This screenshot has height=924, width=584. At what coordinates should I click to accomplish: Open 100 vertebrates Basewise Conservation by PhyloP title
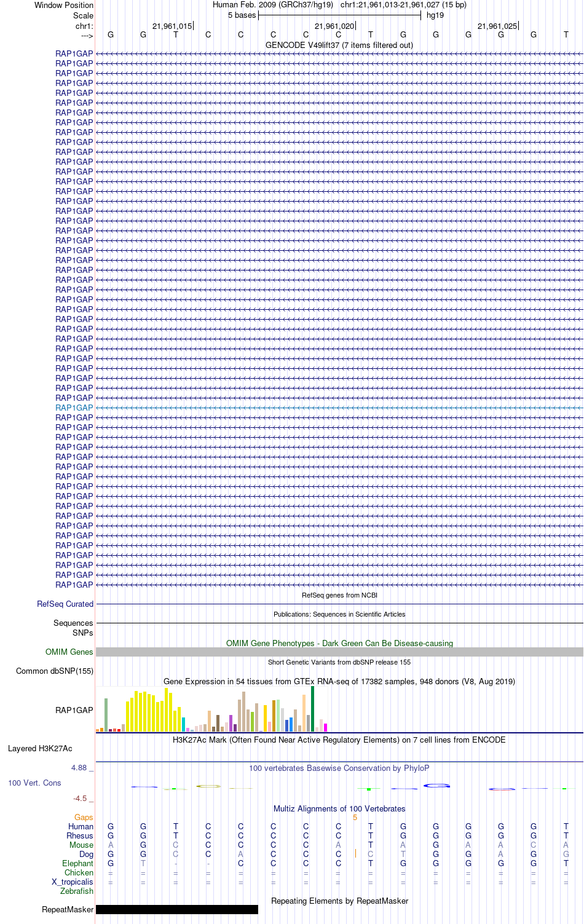[x=339, y=768]
